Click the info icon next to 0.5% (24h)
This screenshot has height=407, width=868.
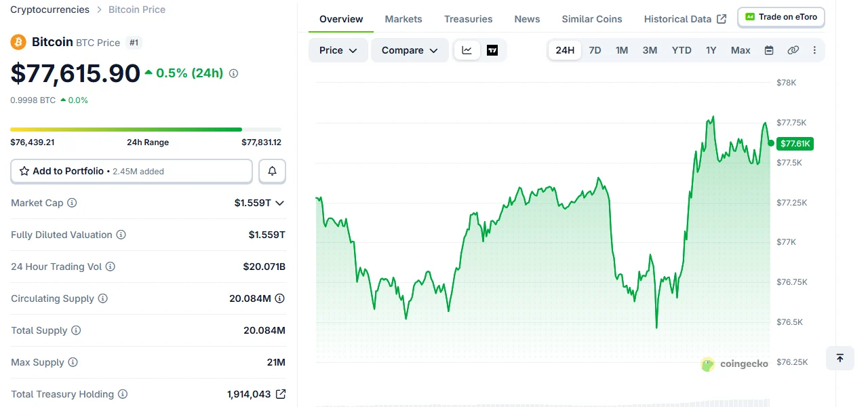tap(233, 73)
